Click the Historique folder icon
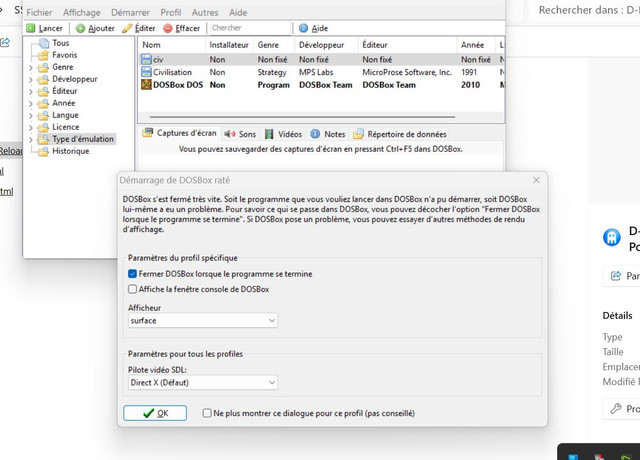The image size is (640, 460). point(43,151)
